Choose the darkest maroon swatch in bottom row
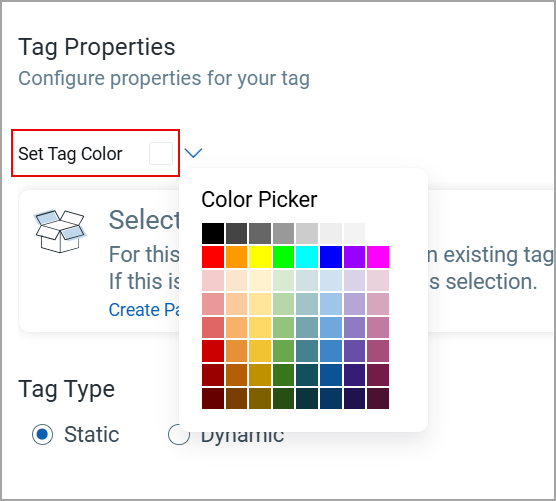The image size is (556, 501). pyautogui.click(x=213, y=398)
